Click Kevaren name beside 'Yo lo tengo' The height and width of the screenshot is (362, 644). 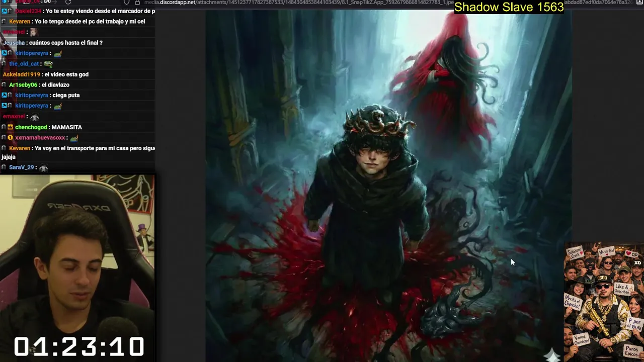20,22
